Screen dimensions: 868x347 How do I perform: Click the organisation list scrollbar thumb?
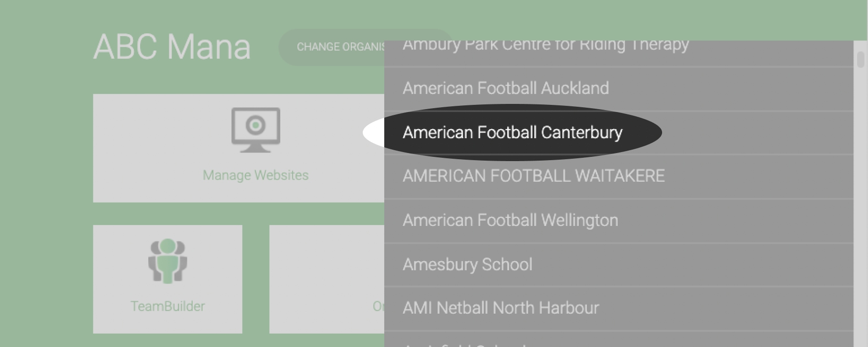[860, 60]
